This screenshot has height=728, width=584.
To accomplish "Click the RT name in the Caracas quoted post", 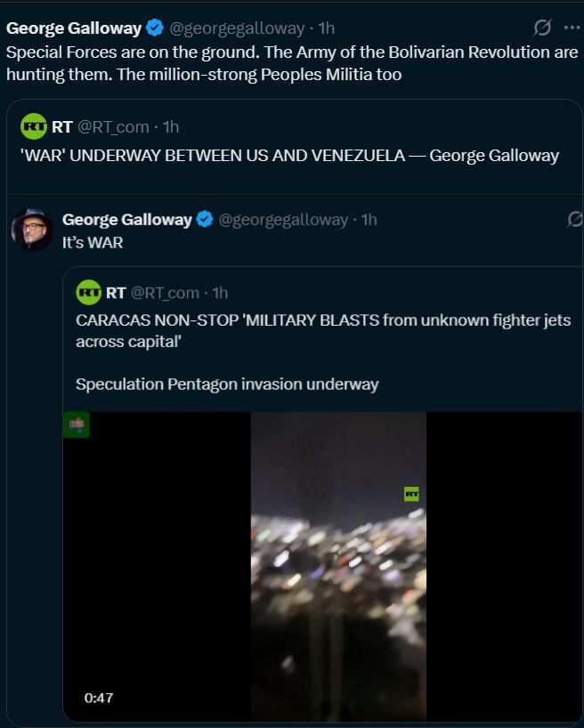I will coord(116,293).
